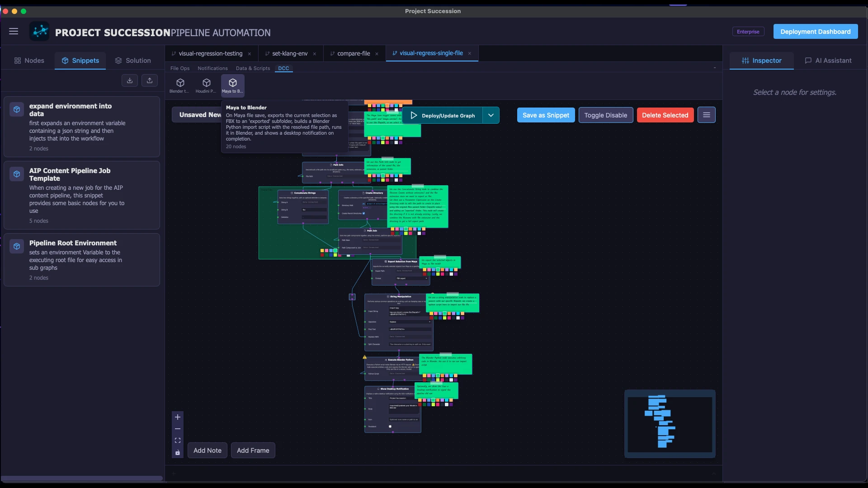Select the File Ops snippet category
Image resolution: width=868 pixels, height=488 pixels.
pyautogui.click(x=180, y=68)
